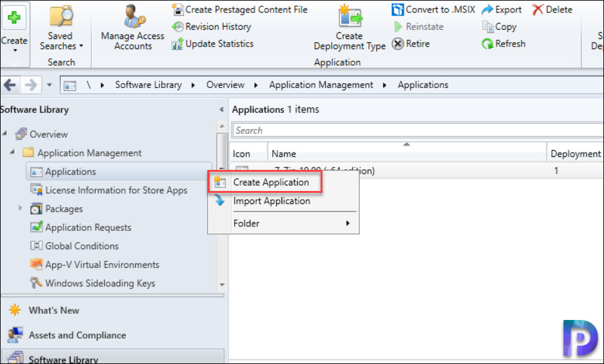
Task: Open Global Conditions node
Action: click(x=82, y=246)
